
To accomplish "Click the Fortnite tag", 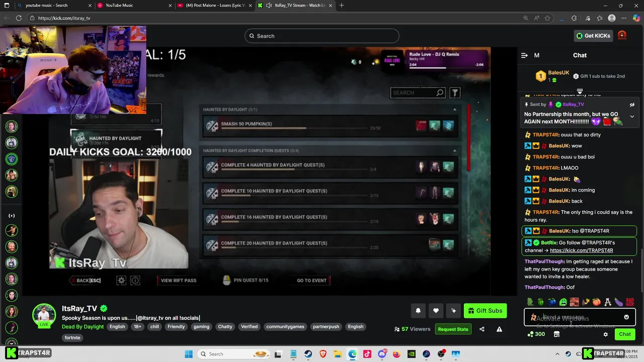I will coord(72,338).
